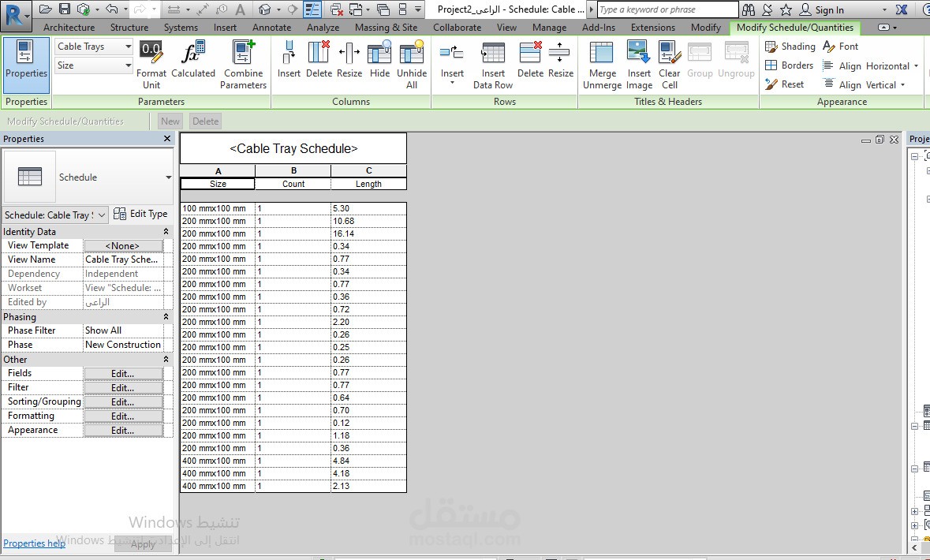This screenshot has height=560, width=930.
Task: Open Calculated value tool
Action: click(x=192, y=59)
